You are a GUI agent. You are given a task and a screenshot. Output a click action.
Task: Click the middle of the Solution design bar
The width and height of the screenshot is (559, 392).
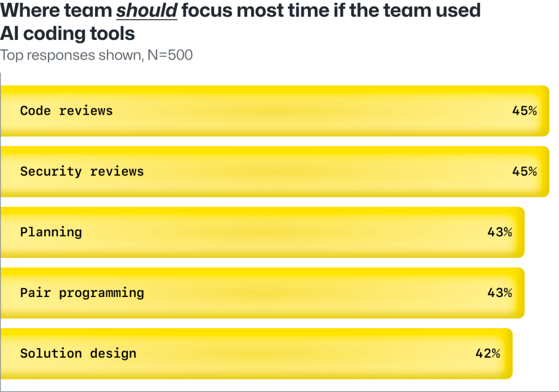256,353
